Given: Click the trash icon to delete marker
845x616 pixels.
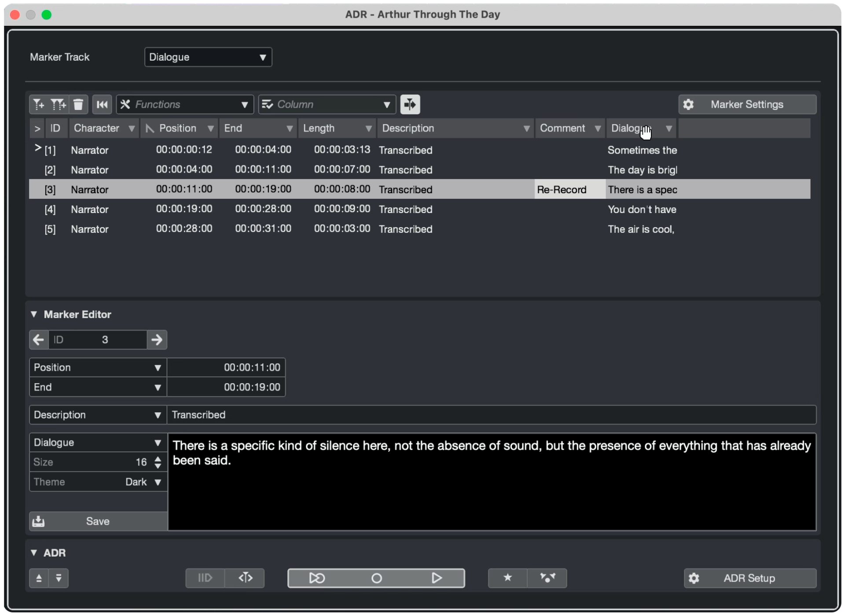Looking at the screenshot, I should (x=78, y=104).
